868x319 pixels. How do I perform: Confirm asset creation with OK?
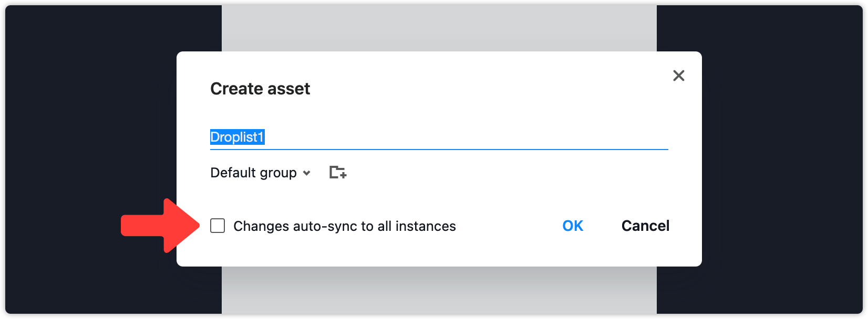click(x=573, y=226)
